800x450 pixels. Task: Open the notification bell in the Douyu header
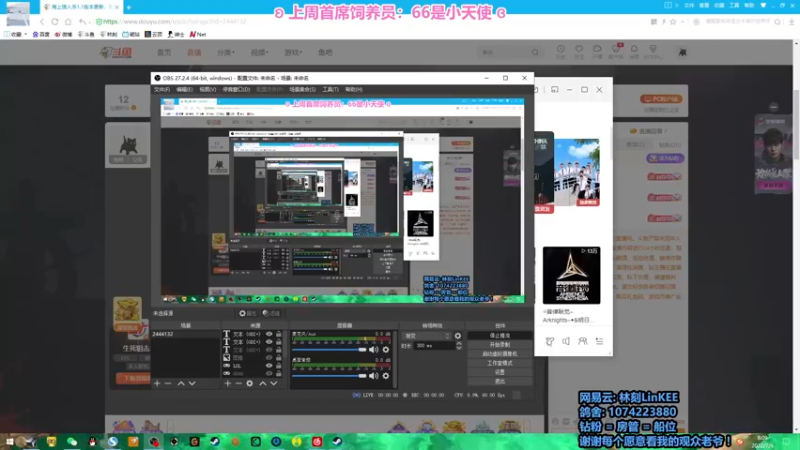pos(634,49)
